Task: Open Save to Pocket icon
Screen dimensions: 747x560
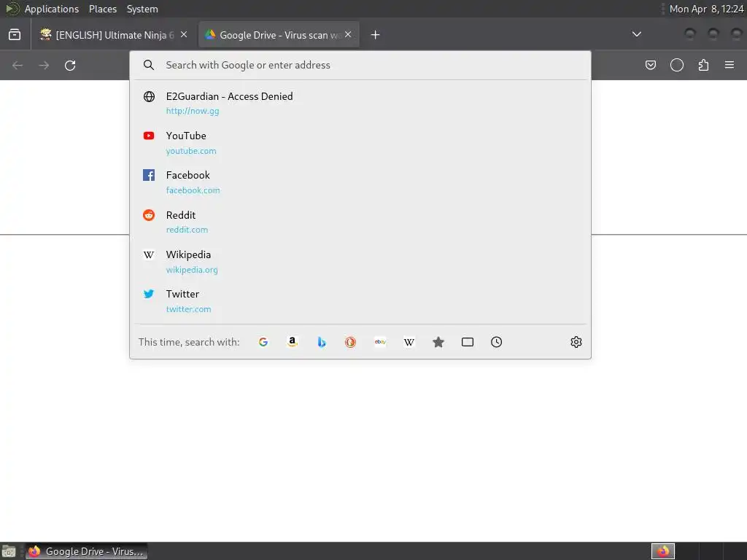Action: coord(650,65)
